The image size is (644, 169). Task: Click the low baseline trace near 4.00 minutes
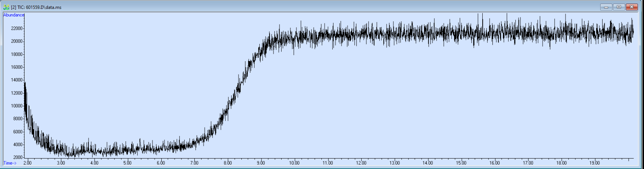tap(94, 151)
